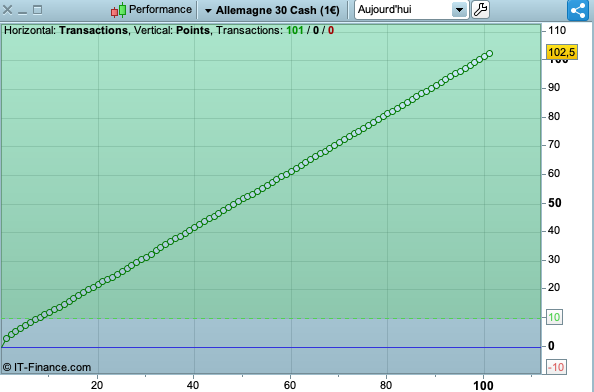The image size is (594, 392).
Task: Click the share icon button
Action: click(578, 10)
